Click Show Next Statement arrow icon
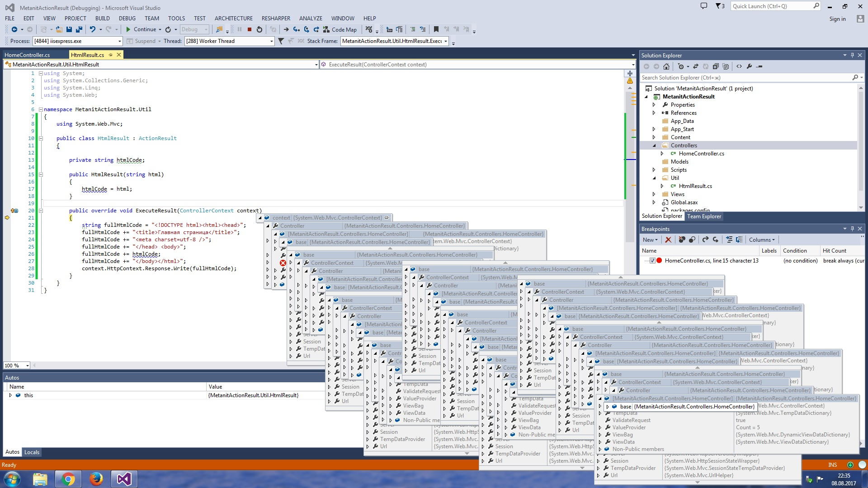 click(x=286, y=29)
